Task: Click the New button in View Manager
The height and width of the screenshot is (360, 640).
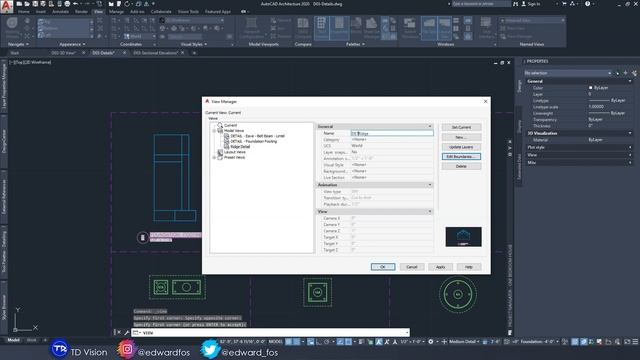Action: click(x=461, y=137)
